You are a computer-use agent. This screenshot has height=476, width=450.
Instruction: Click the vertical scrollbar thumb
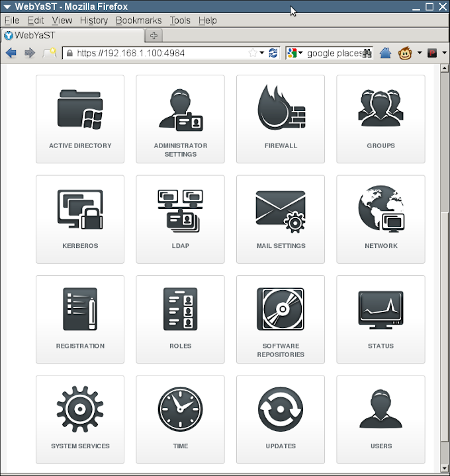(444, 327)
